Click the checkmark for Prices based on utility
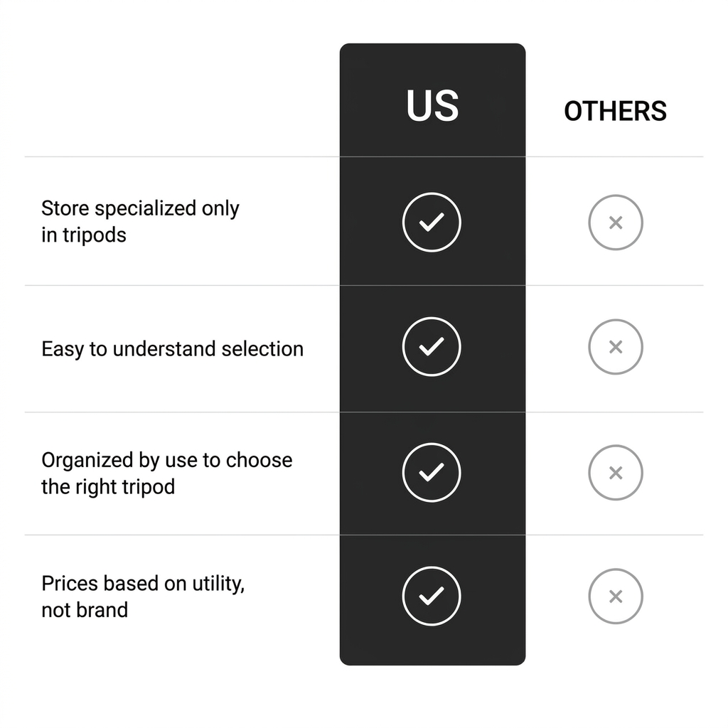The width and height of the screenshot is (728, 728). point(432,596)
